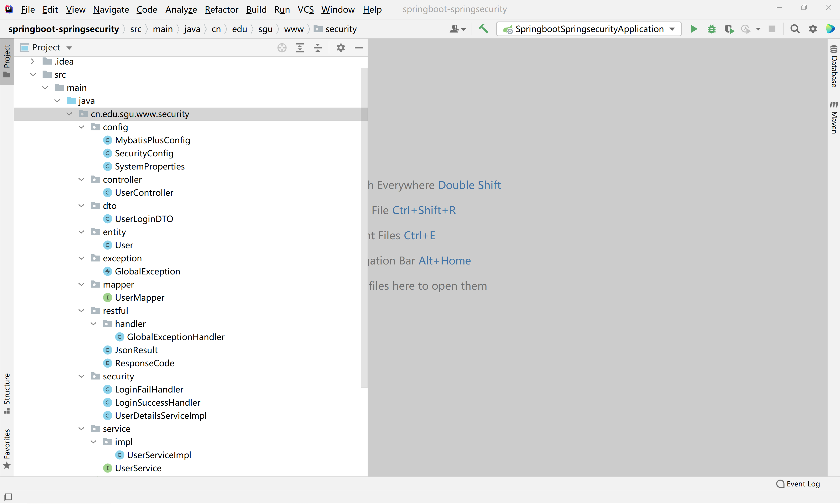Run with Coverage shield icon
Viewport: 840px width, 504px height.
[729, 29]
